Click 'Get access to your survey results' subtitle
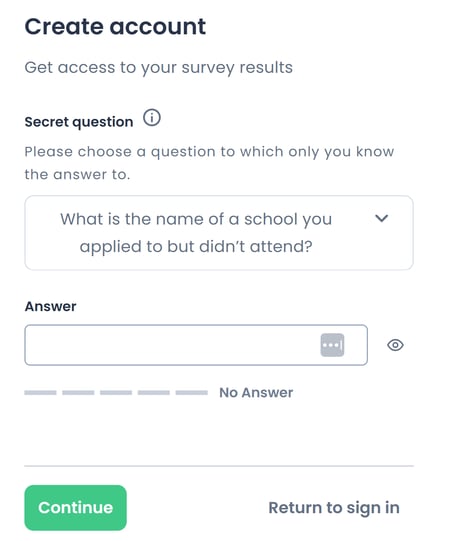Image resolution: width=450 pixels, height=541 pixels. [158, 68]
